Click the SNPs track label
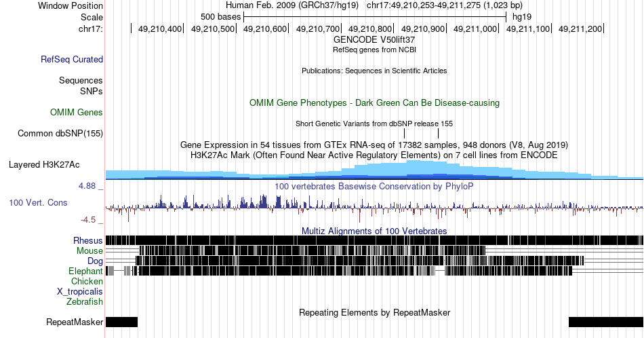This screenshot has height=338, width=644. click(x=92, y=91)
